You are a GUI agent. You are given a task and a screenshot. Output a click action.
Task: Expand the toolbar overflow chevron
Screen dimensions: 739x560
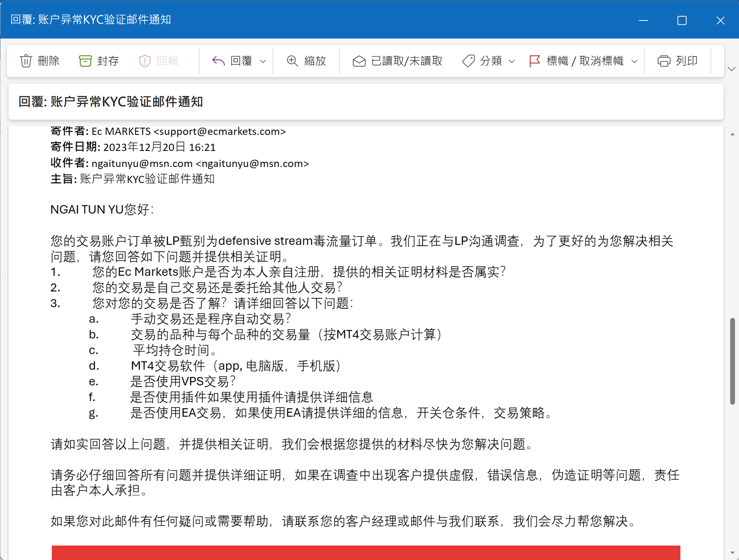(731, 69)
